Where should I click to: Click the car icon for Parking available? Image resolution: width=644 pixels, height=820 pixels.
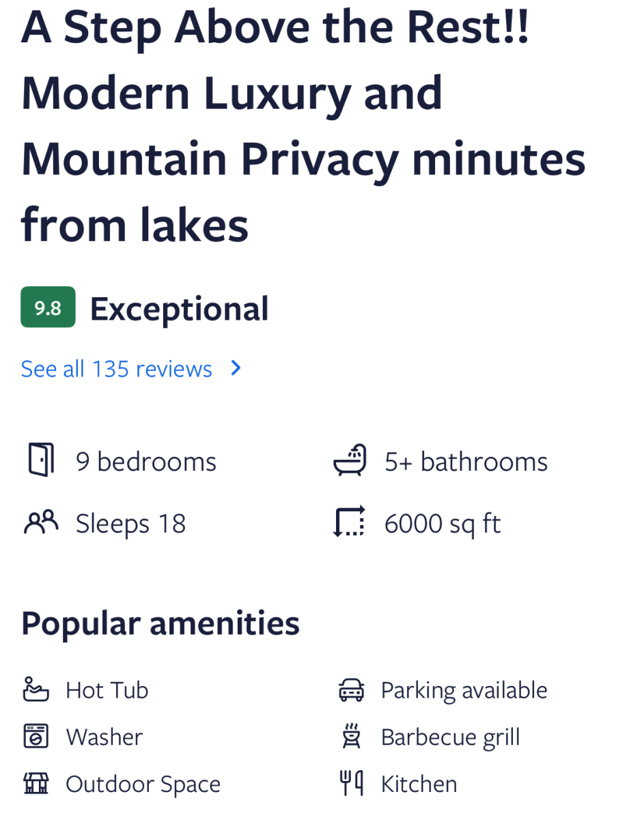click(352, 690)
